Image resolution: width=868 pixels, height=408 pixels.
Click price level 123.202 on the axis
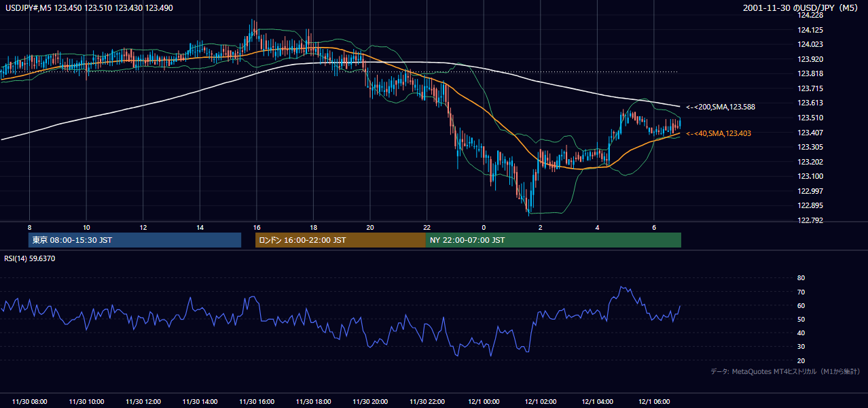pyautogui.click(x=811, y=162)
